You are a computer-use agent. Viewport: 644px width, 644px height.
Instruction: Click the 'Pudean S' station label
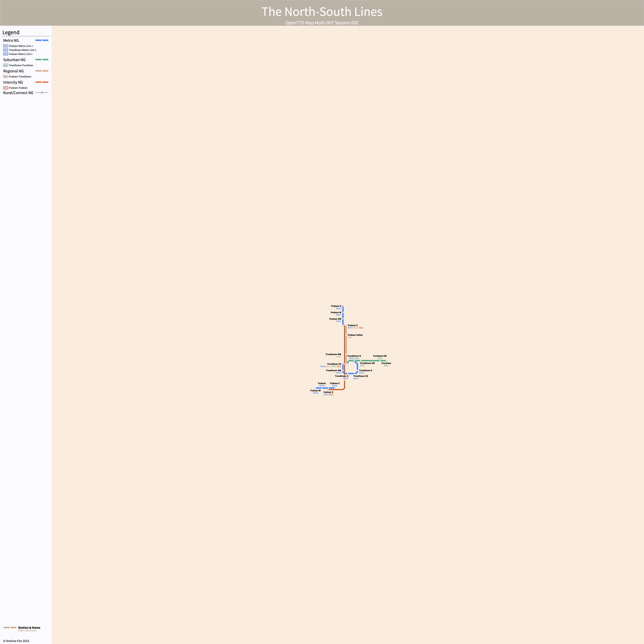(353, 325)
